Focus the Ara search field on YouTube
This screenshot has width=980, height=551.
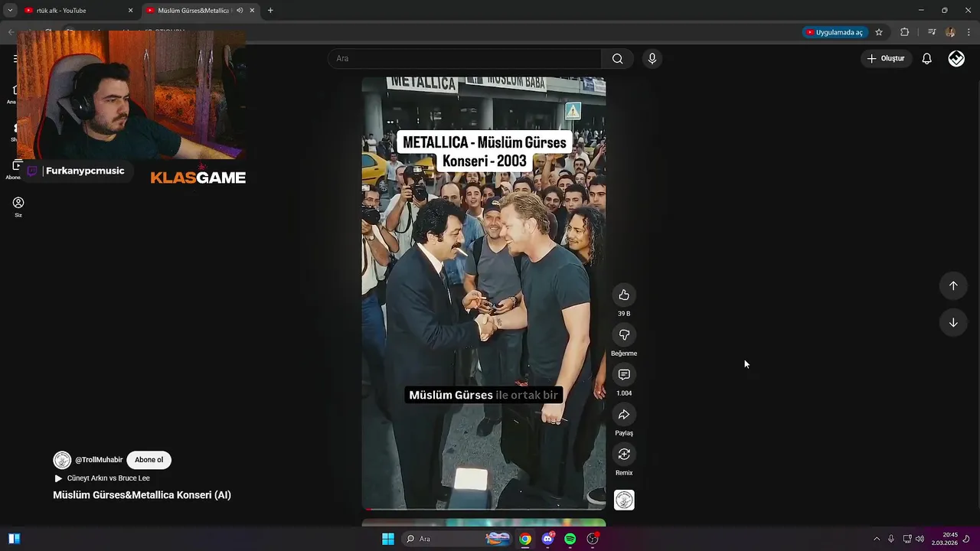(x=465, y=59)
